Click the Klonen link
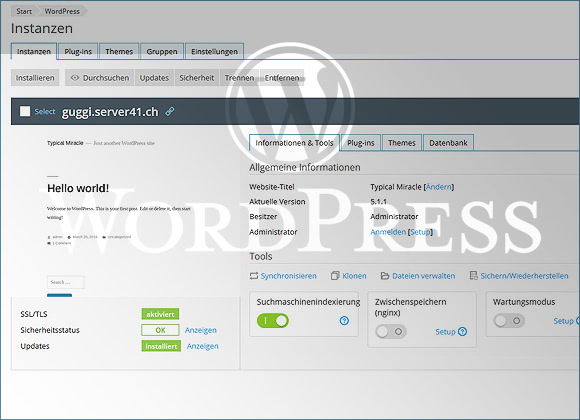580x420 pixels. tap(354, 276)
